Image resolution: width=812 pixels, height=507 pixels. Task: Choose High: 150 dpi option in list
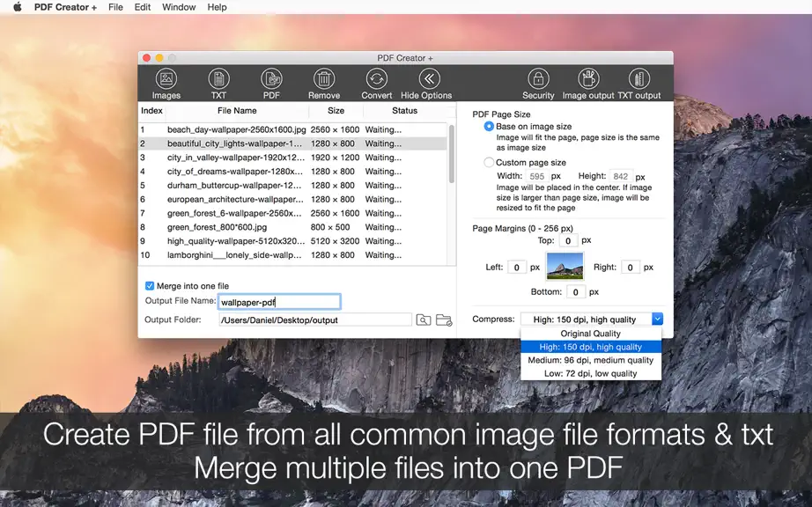tap(590, 347)
